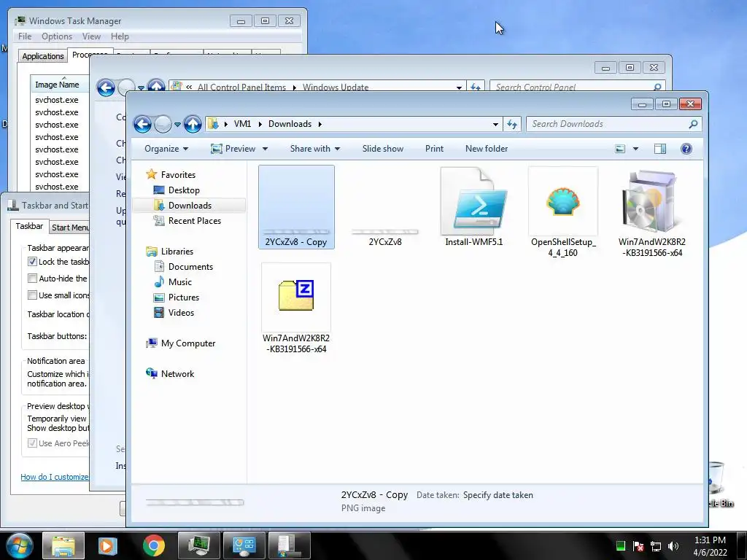Expand the Downloads breadcrumb arrow

[320, 124]
